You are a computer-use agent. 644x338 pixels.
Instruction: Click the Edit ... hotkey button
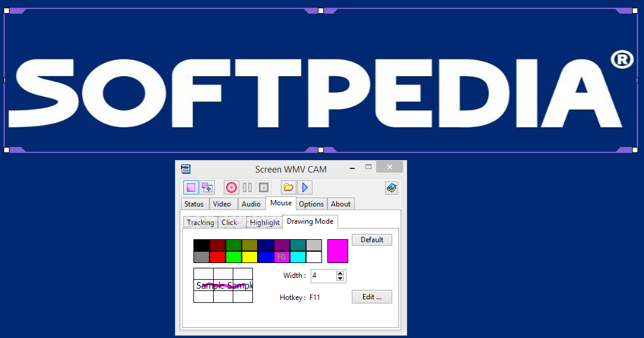[x=372, y=297]
